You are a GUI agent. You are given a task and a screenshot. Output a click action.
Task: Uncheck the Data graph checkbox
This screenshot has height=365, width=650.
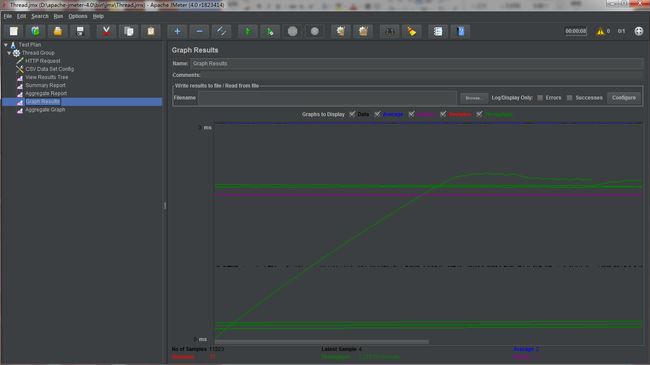tap(352, 114)
